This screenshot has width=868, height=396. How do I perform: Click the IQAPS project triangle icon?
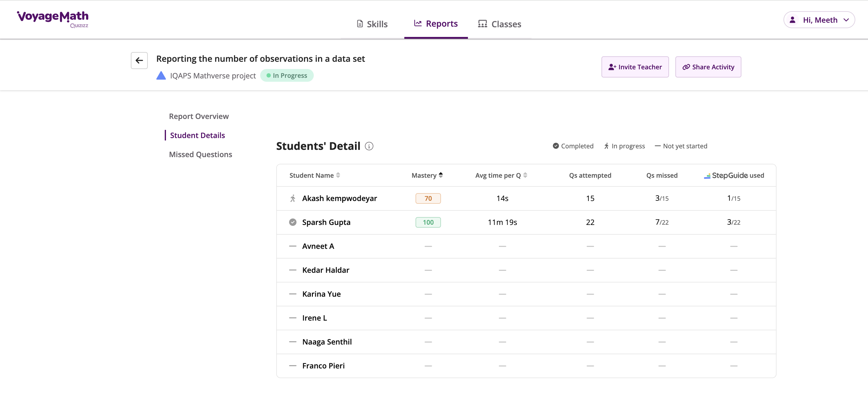pos(161,75)
